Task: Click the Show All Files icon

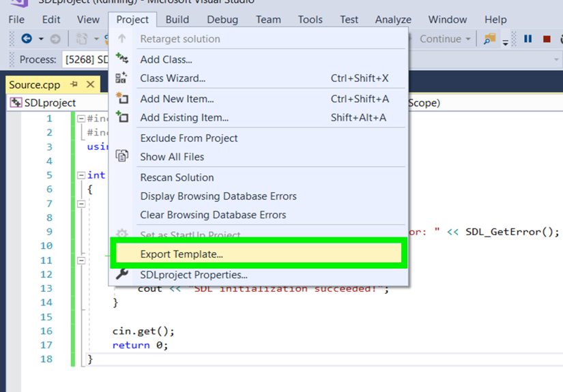Action: (x=121, y=155)
